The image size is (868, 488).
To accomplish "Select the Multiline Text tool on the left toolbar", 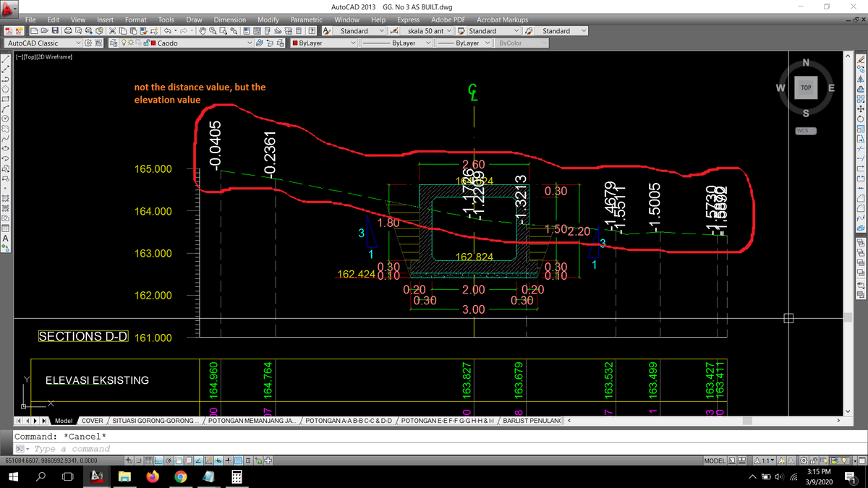I will coord(7,237).
